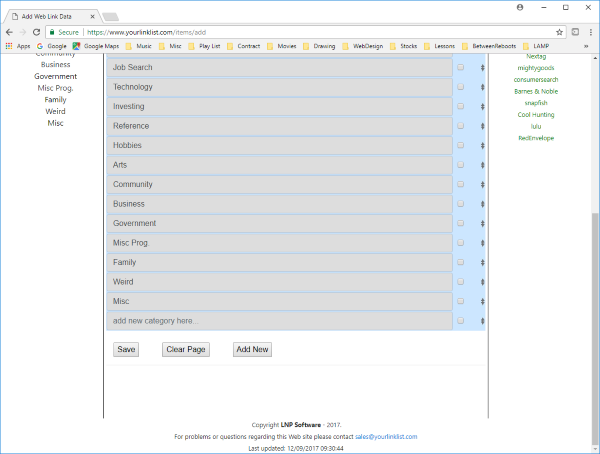This screenshot has height=454, width=600.
Task: Bookmark page with the star icon
Action: (x=559, y=32)
